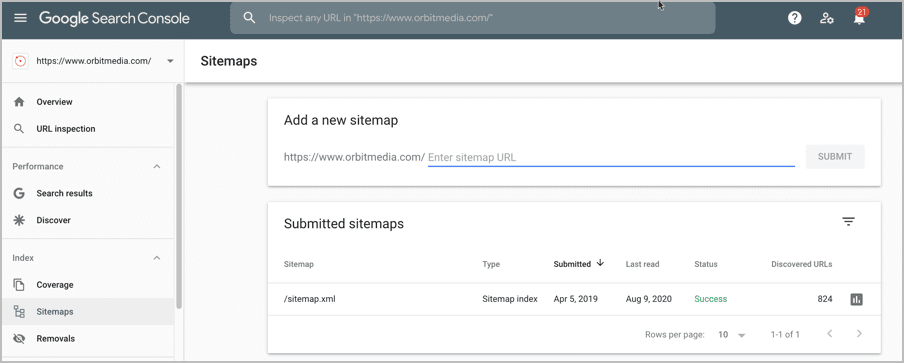Focus the Inspect any URL search field
Screen dimensions: 904x363
(472, 18)
